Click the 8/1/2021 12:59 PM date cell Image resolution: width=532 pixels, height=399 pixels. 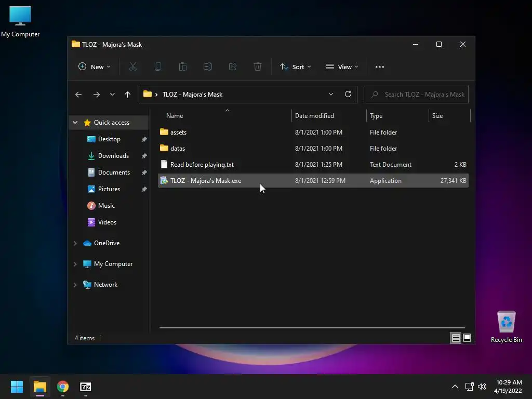pos(320,181)
